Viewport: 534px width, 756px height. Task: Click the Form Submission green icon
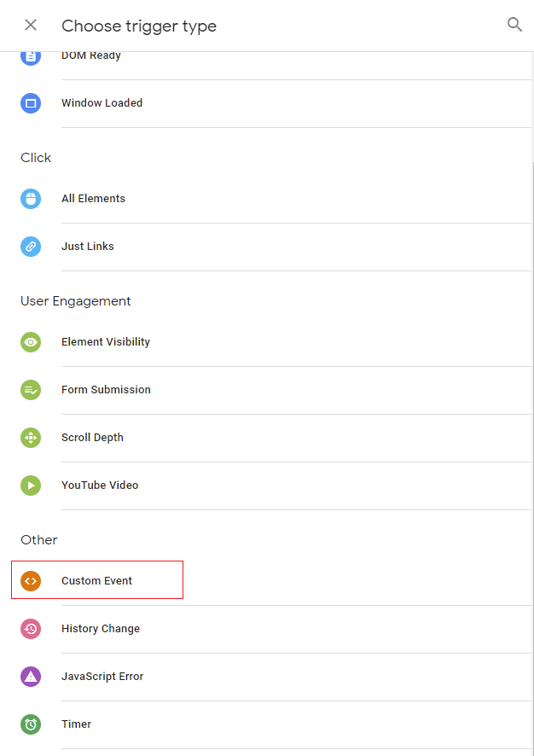[x=31, y=390]
